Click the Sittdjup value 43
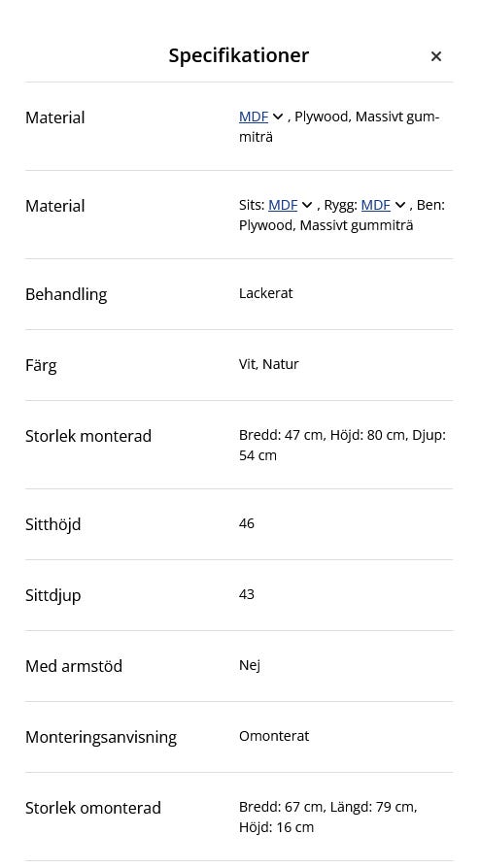This screenshot has height=868, width=481. point(247,594)
